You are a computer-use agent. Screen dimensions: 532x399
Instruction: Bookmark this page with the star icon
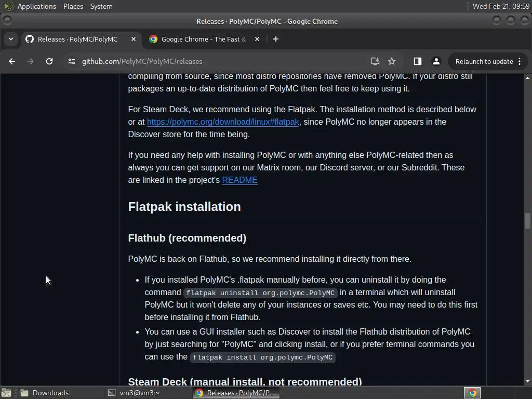pyautogui.click(x=392, y=61)
